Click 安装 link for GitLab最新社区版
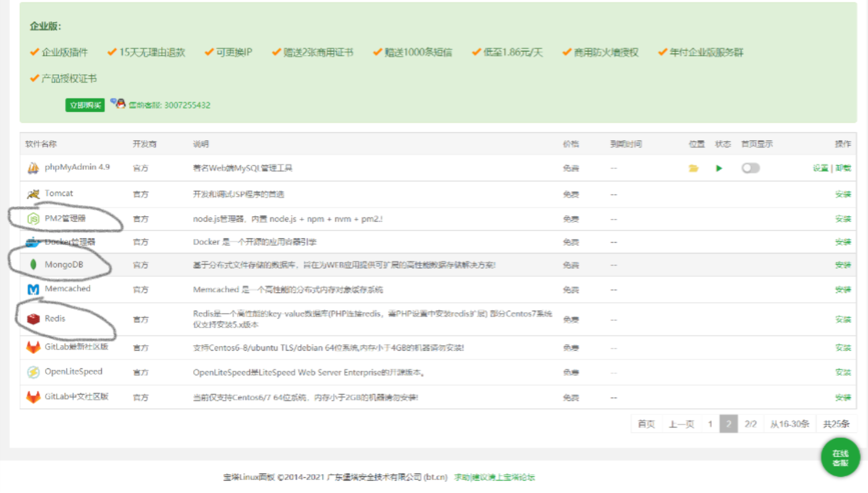 click(x=843, y=348)
